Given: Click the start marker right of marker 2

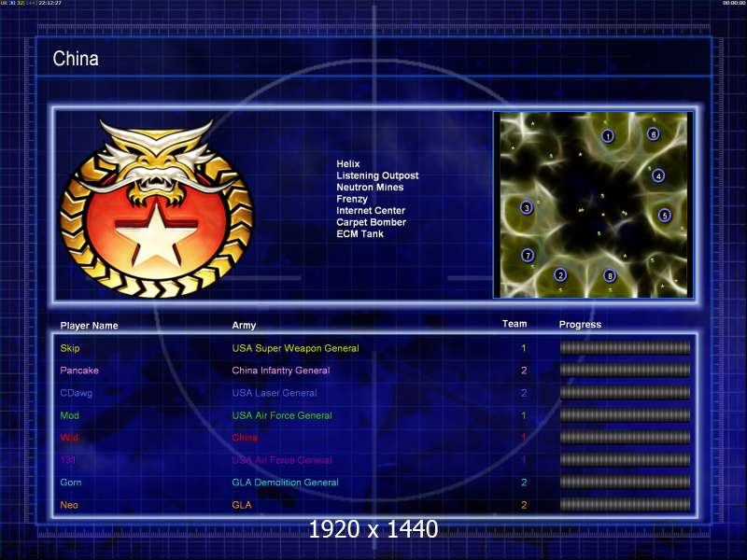Looking at the screenshot, I should [x=610, y=275].
